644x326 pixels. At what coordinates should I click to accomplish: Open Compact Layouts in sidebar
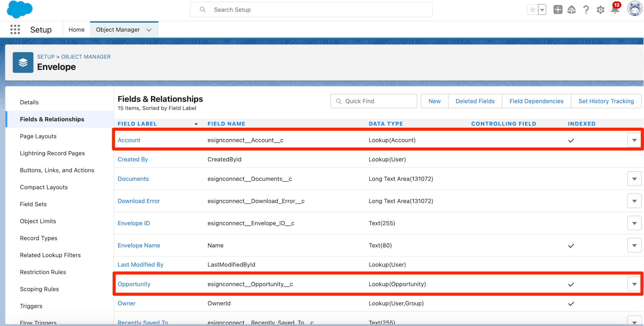[x=44, y=187]
